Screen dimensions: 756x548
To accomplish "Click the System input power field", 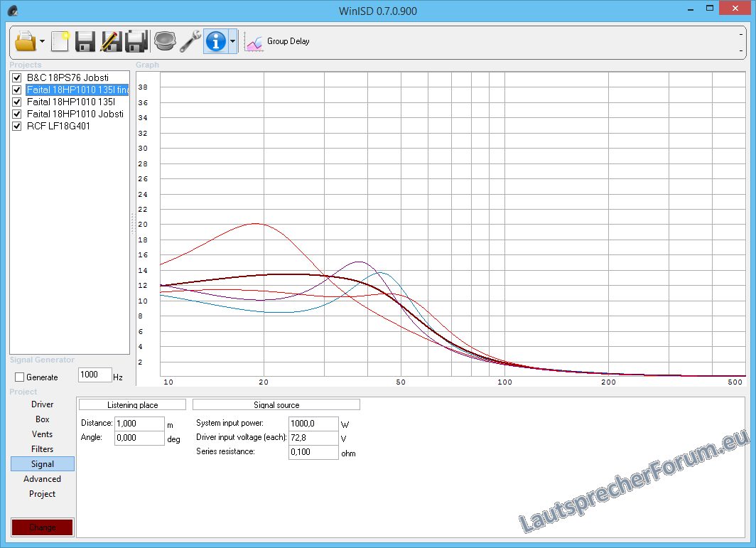I will pos(313,424).
